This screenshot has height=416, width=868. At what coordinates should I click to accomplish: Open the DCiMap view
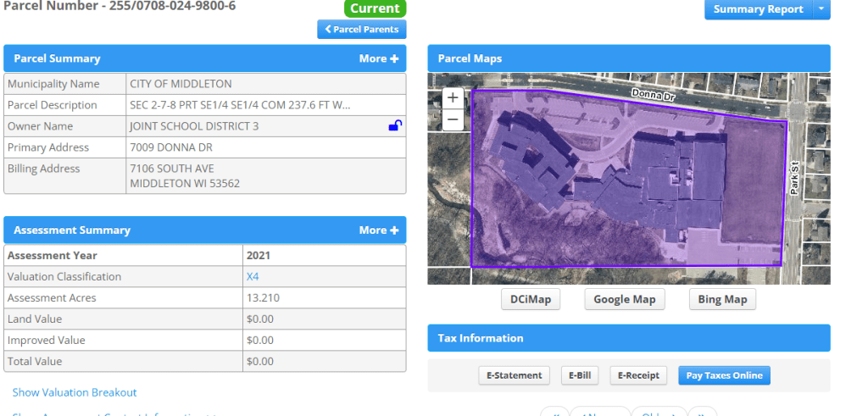pos(531,299)
